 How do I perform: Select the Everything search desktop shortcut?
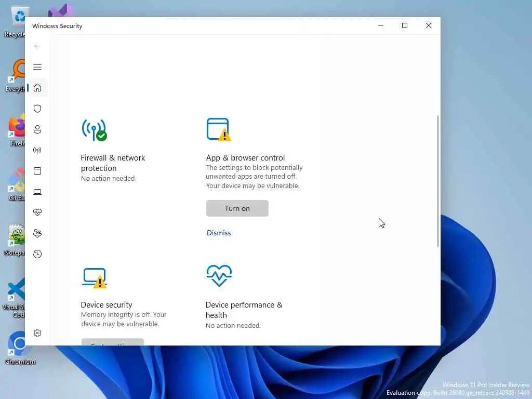click(x=15, y=76)
